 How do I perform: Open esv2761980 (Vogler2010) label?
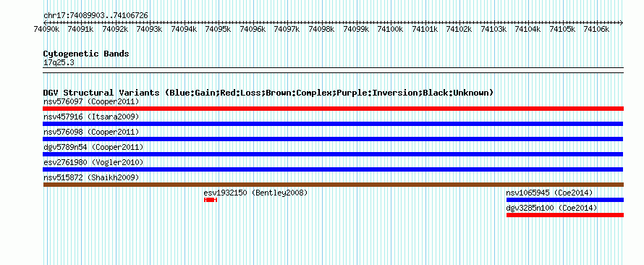93,163
